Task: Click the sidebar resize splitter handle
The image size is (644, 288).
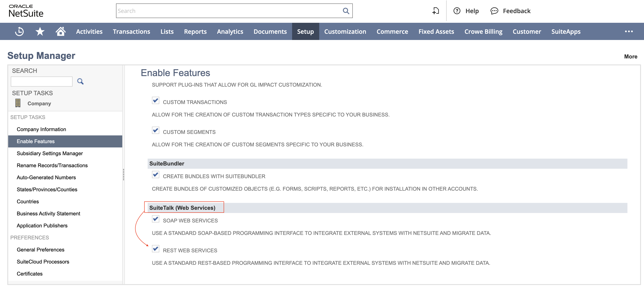Action: tap(124, 174)
